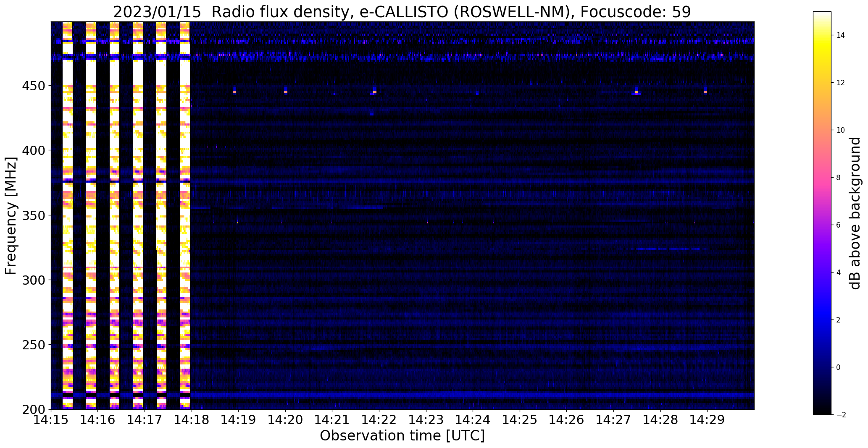The image size is (868, 448).
Task: Select the 14:29 time tick label
Action: (x=708, y=419)
